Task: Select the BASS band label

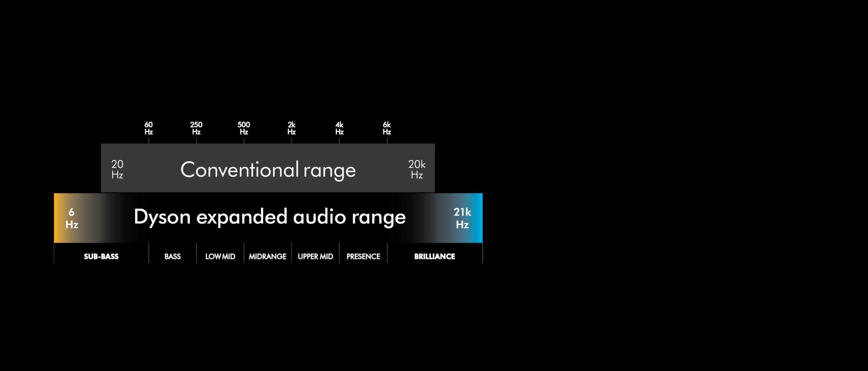Action: click(172, 256)
